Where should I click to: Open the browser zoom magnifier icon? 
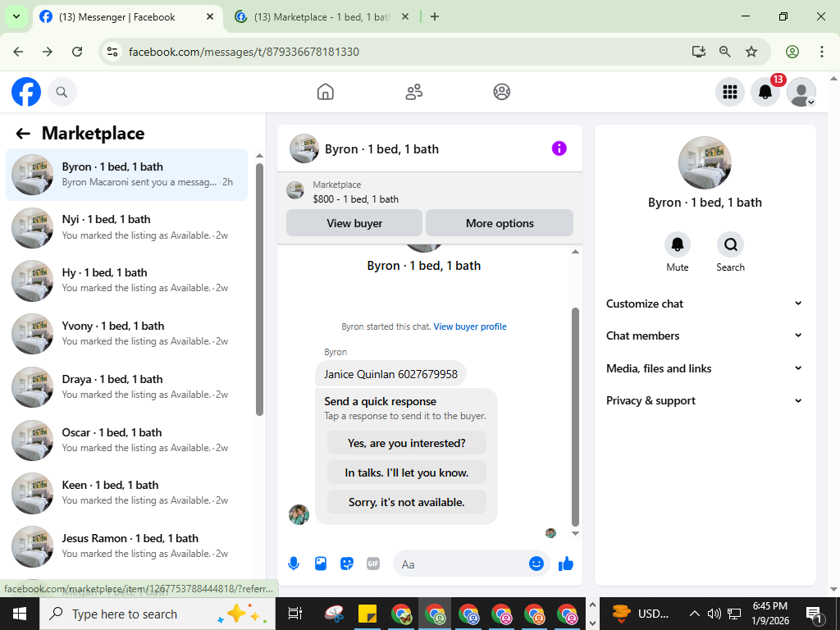coord(725,52)
